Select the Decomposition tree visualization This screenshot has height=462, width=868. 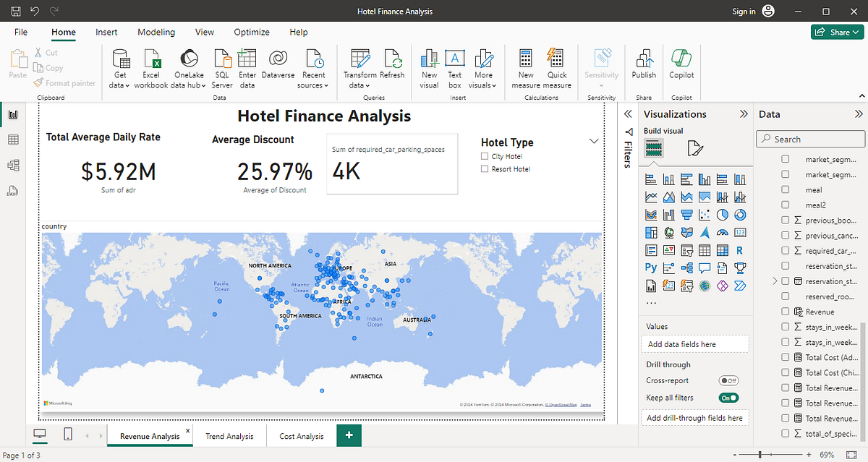(686, 268)
